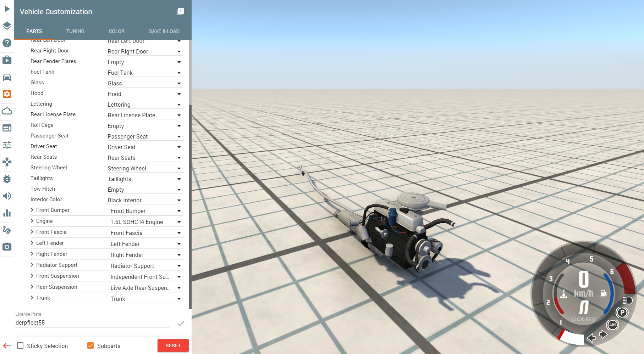Confirm license plate with checkmark icon
644x354 pixels.
pos(181,324)
